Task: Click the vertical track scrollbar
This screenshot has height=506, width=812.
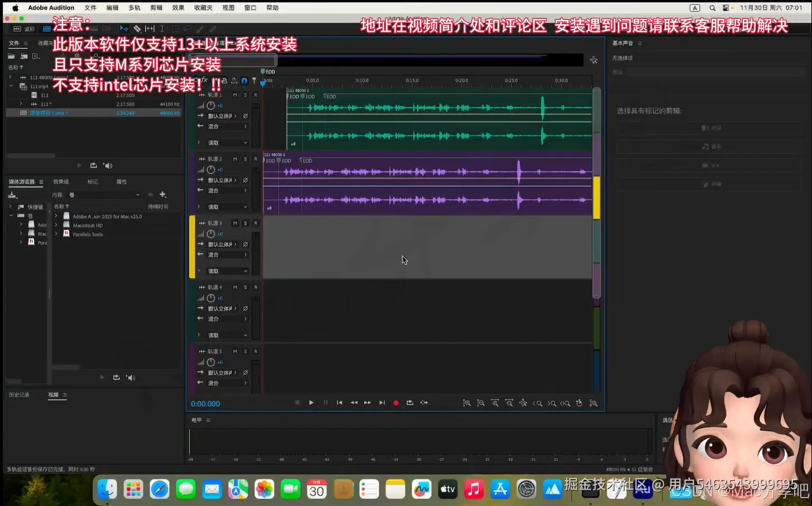Action: [597, 193]
